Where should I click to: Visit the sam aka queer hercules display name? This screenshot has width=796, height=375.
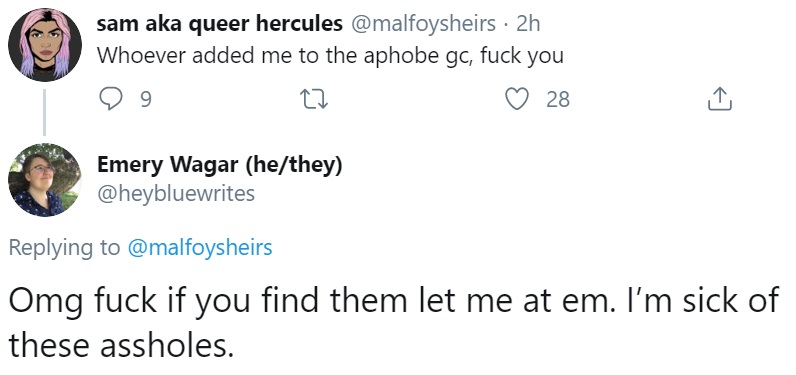(219, 24)
